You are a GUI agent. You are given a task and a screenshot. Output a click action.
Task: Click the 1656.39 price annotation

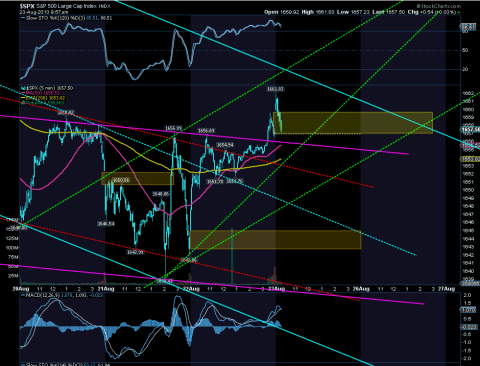pos(174,128)
